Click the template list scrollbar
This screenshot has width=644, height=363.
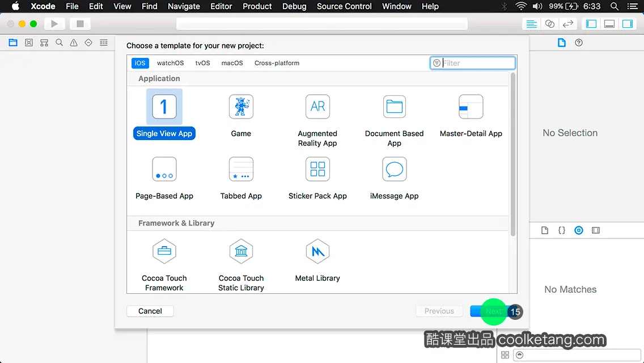pyautogui.click(x=512, y=154)
